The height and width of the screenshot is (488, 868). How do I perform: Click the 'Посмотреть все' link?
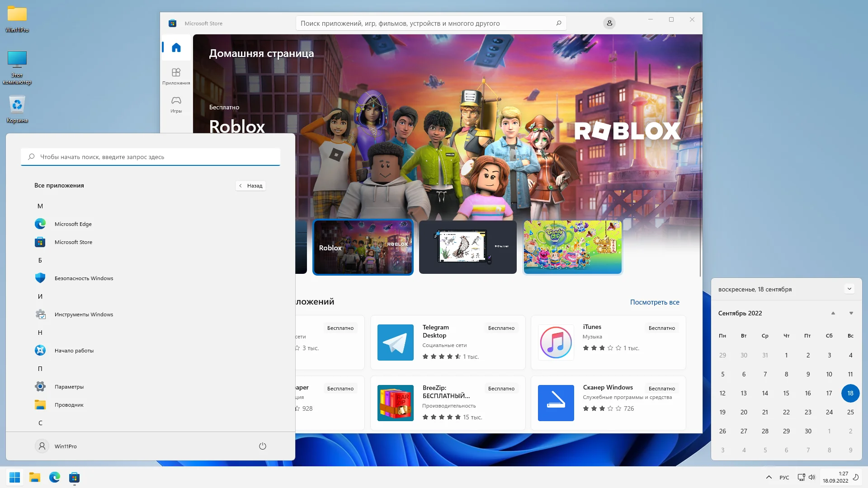[654, 302]
